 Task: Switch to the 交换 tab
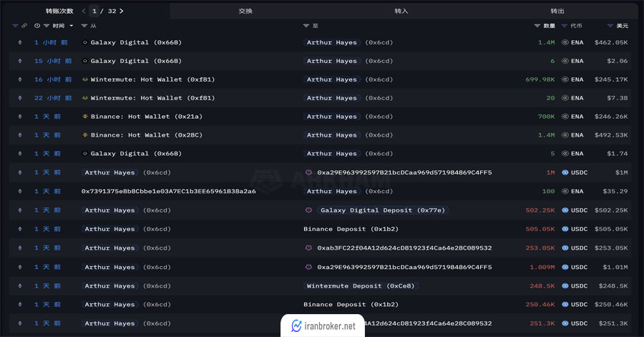tap(245, 11)
